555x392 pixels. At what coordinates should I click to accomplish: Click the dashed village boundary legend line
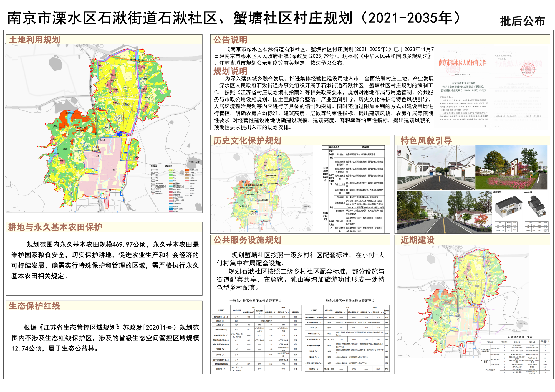coord(187,186)
